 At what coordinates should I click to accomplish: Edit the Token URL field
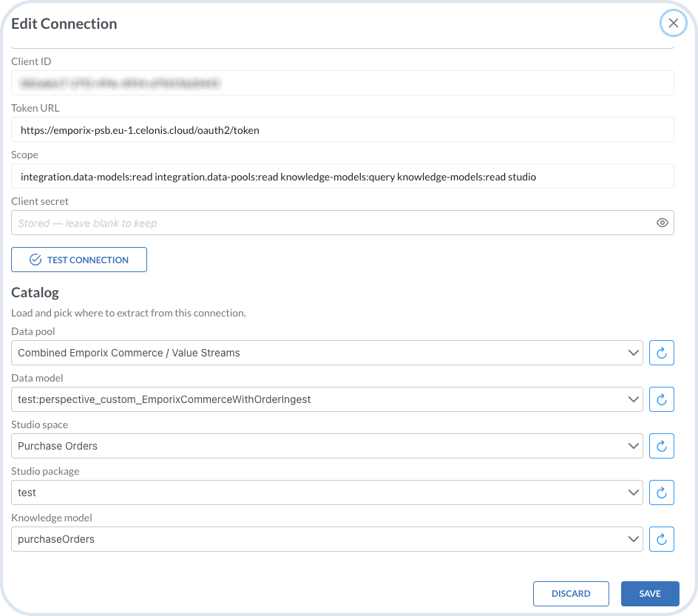point(342,129)
